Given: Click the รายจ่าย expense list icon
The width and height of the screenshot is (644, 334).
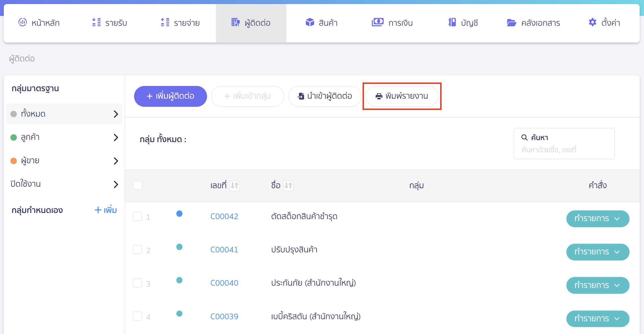Looking at the screenshot, I should [x=165, y=22].
